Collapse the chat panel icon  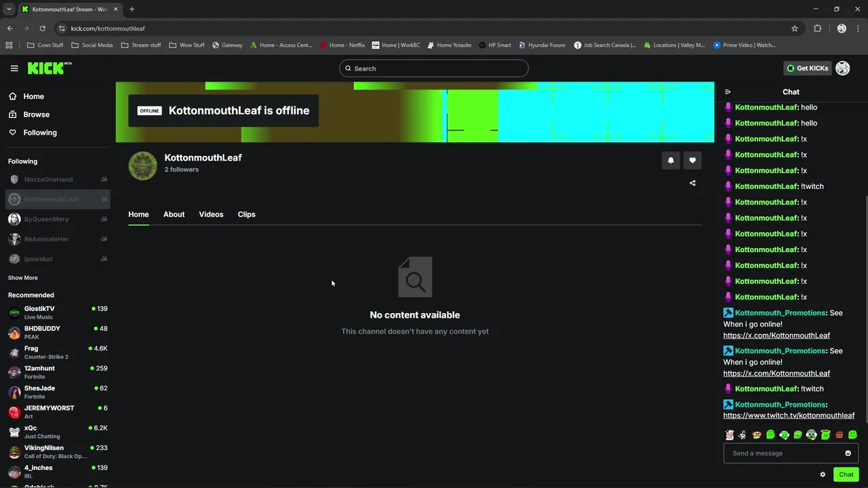tap(728, 92)
